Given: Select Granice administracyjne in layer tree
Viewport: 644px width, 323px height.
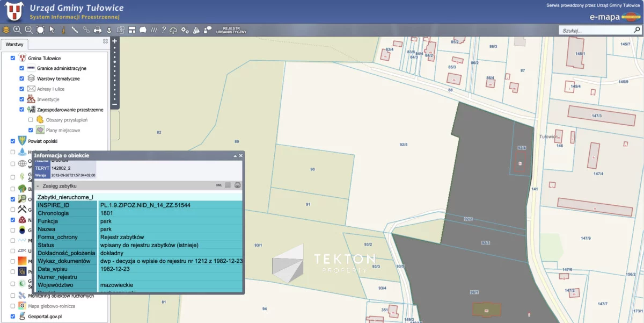Looking at the screenshot, I should point(62,68).
